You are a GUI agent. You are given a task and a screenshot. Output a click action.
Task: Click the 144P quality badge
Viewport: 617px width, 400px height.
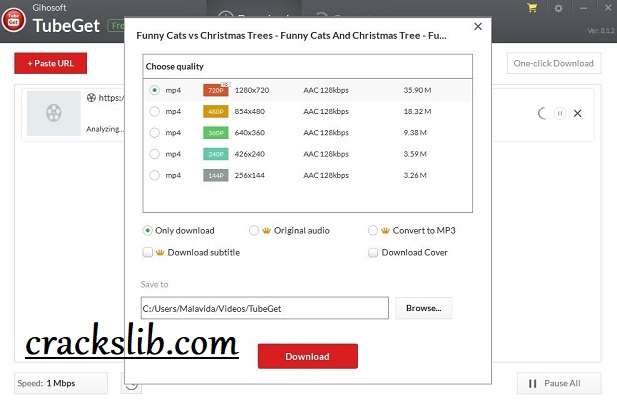click(216, 175)
